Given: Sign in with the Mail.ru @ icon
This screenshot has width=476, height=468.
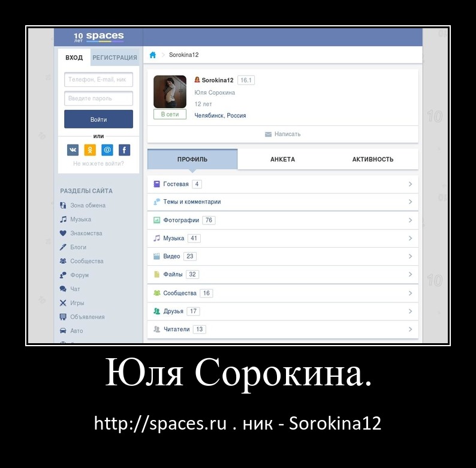Looking at the screenshot, I should 107,150.
